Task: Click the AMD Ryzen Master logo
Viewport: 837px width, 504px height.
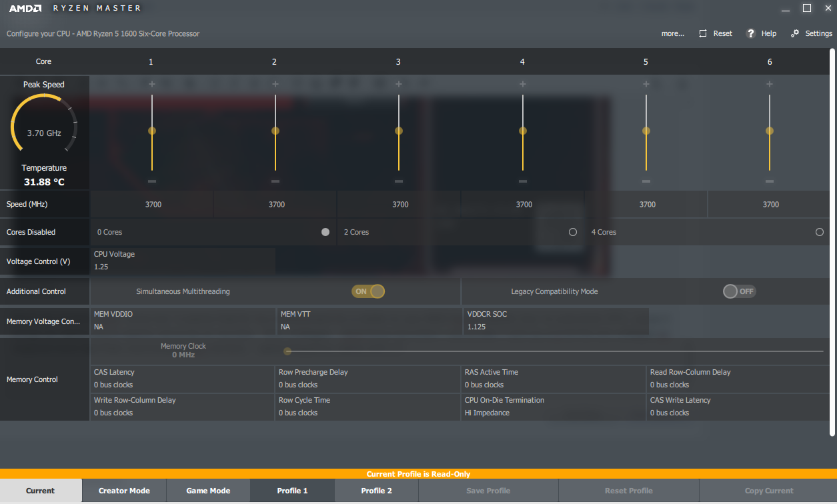Action: click(75, 9)
